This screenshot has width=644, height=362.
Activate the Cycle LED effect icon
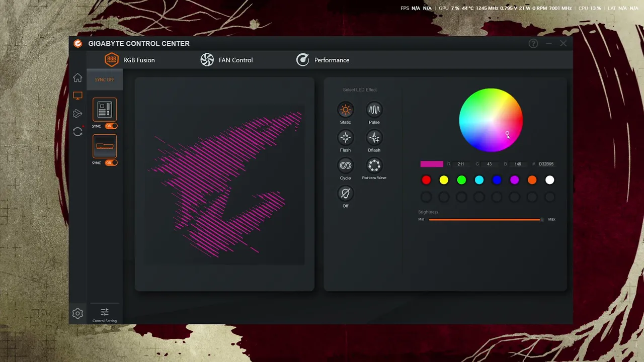tap(345, 165)
